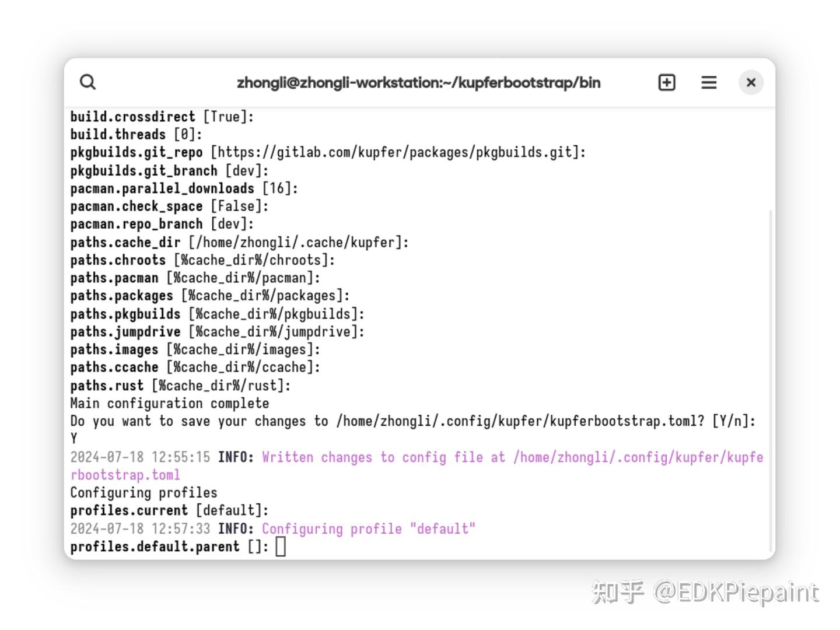This screenshot has height=630, width=840.
Task: Click the cursor block after profiles.default.parent
Action: click(281, 547)
